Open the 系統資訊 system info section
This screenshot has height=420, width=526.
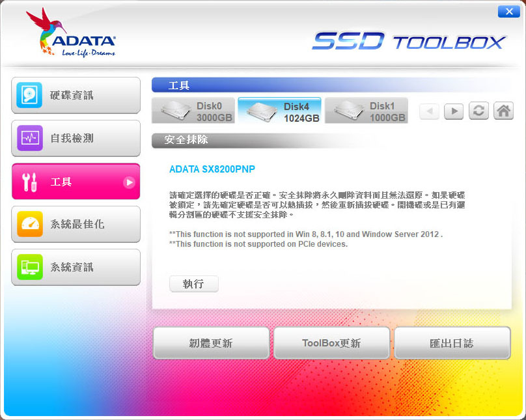pyautogui.click(x=76, y=267)
